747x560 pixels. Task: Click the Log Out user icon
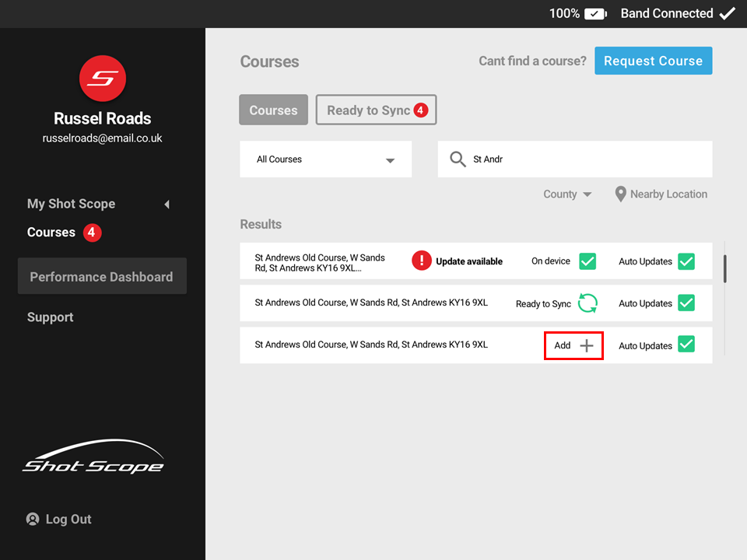(33, 519)
